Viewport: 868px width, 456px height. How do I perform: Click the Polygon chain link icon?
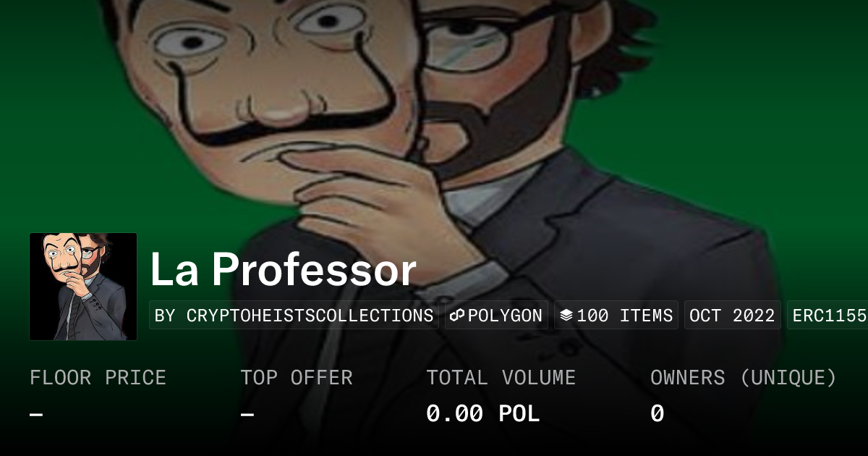[457, 316]
